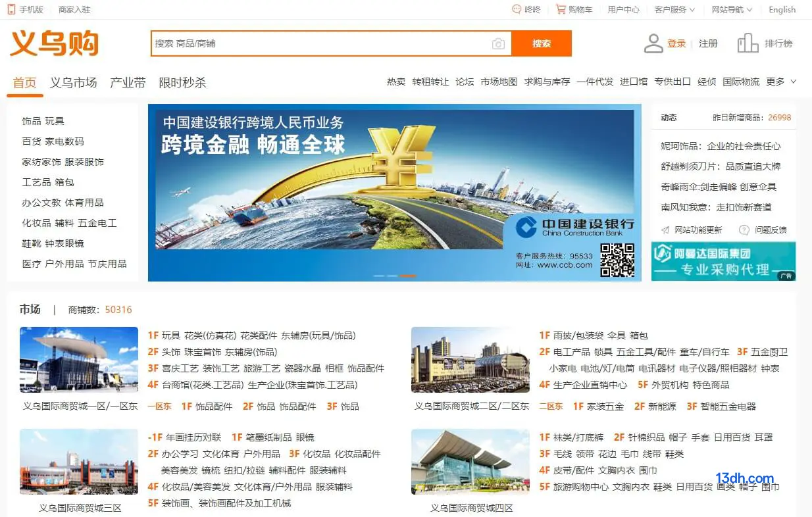The height and width of the screenshot is (517, 812).
Task: Click the camera image-search icon
Action: point(498,43)
